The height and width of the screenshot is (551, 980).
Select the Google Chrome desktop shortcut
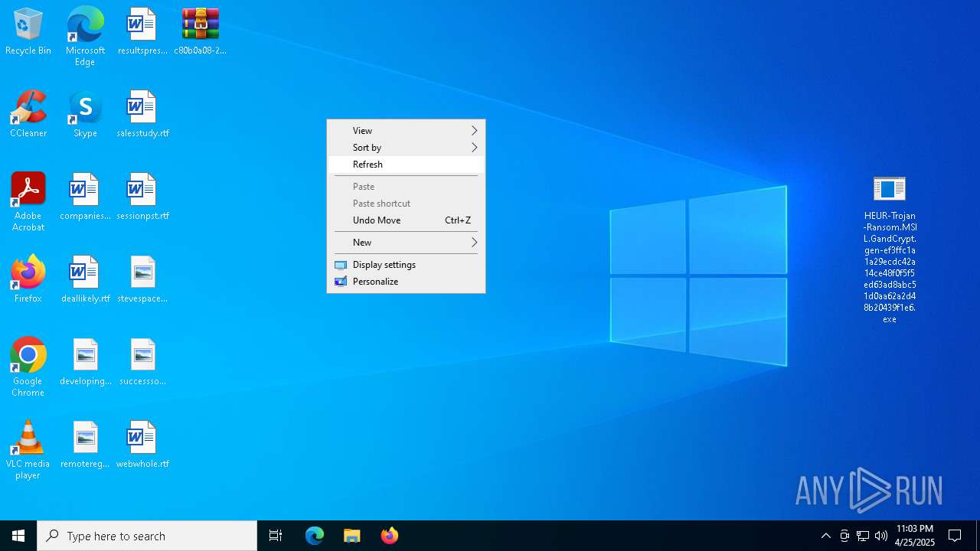pos(28,367)
